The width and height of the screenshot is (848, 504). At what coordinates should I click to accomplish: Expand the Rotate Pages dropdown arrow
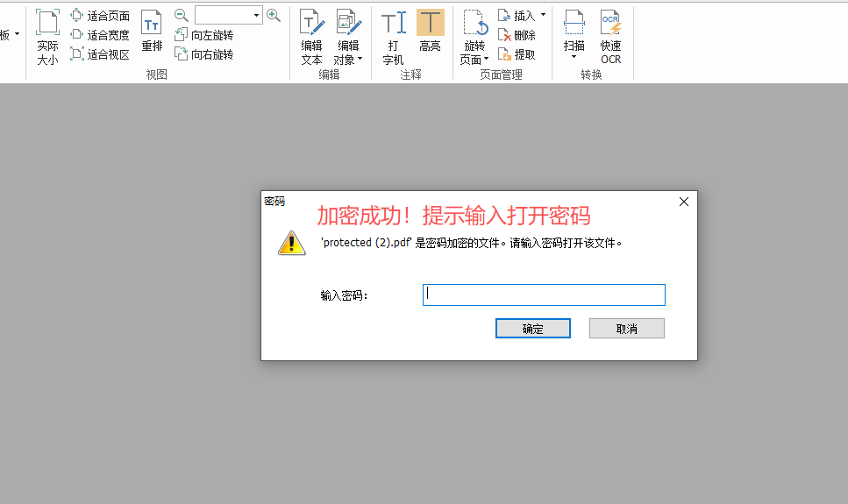tap(486, 59)
